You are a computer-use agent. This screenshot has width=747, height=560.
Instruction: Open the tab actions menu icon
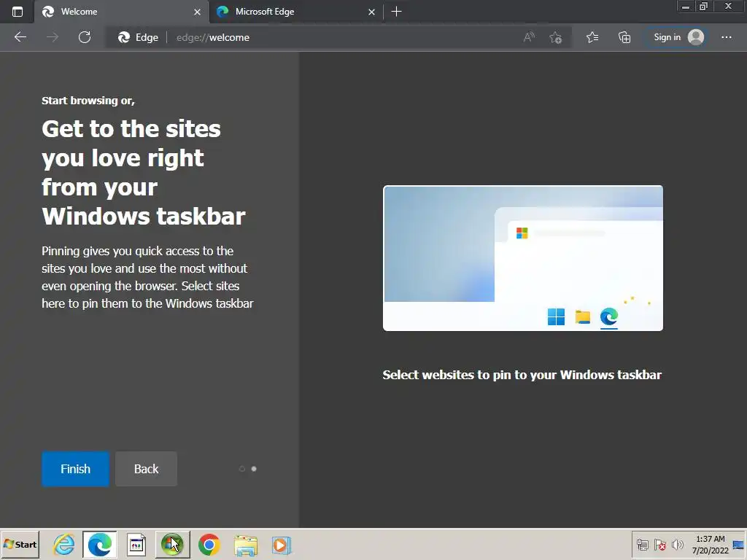(x=18, y=12)
